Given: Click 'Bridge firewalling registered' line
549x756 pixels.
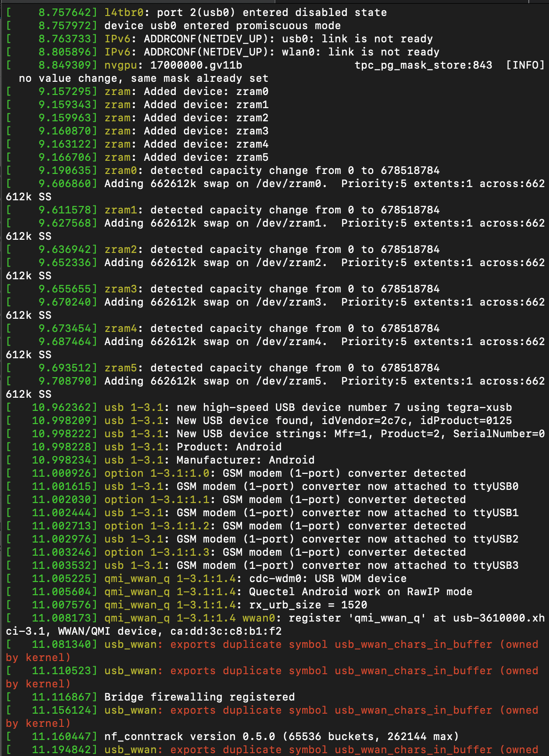Looking at the screenshot, I should pos(150,697).
